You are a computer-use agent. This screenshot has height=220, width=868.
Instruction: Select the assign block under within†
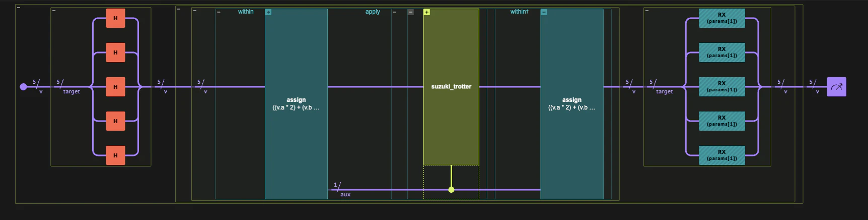pyautogui.click(x=571, y=104)
